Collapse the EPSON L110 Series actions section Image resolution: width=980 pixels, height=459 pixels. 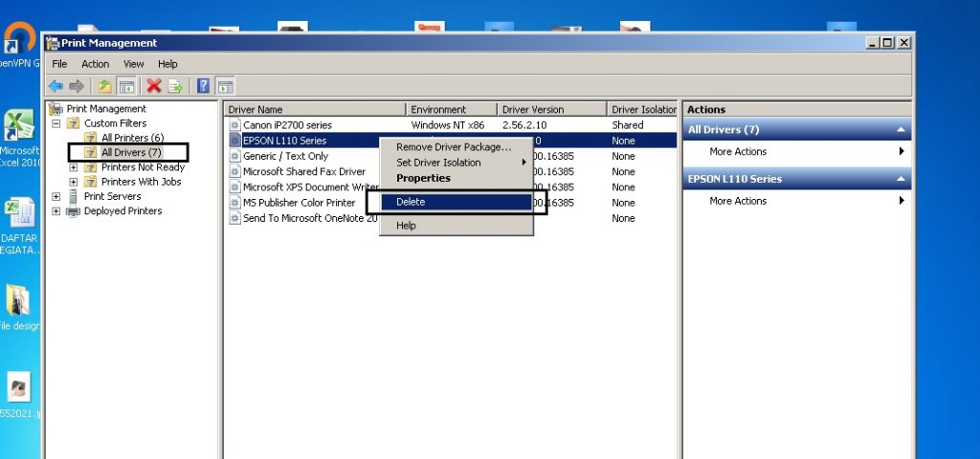[901, 179]
